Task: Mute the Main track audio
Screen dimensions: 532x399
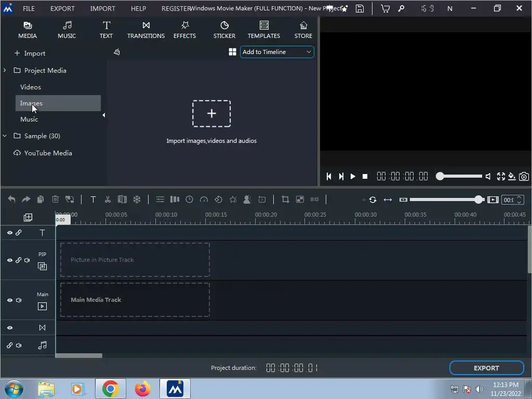Action: (x=19, y=300)
